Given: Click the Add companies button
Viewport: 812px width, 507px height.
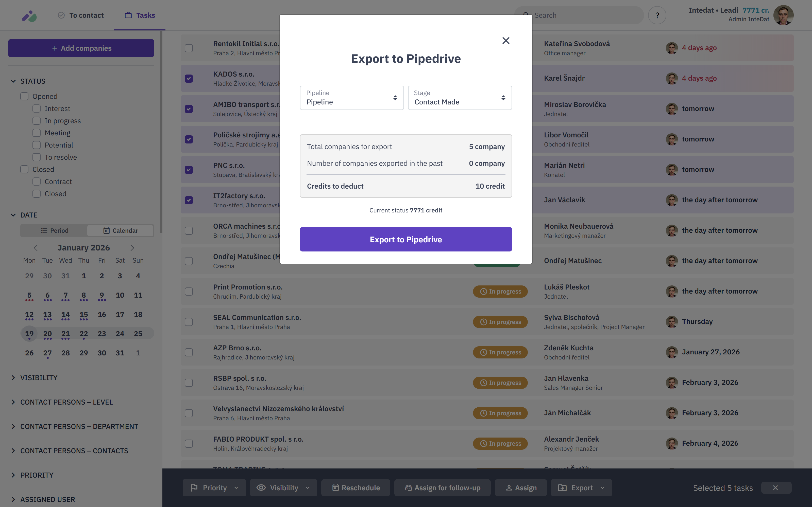Looking at the screenshot, I should [81, 48].
